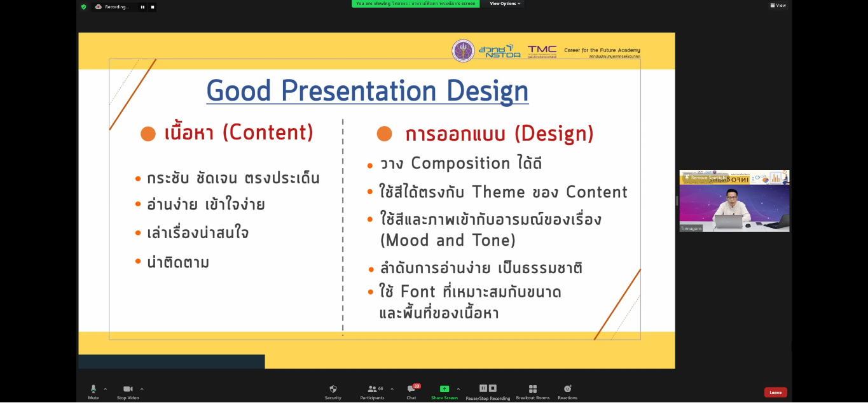The image size is (868, 403).
Task: Stop the recording in bottom toolbar
Action: click(493, 388)
